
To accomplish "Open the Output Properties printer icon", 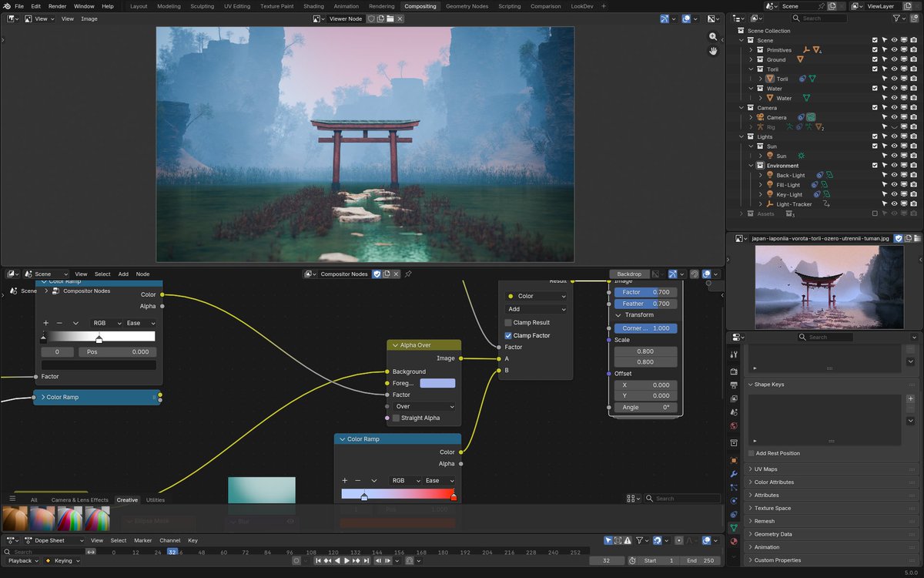I will click(733, 386).
